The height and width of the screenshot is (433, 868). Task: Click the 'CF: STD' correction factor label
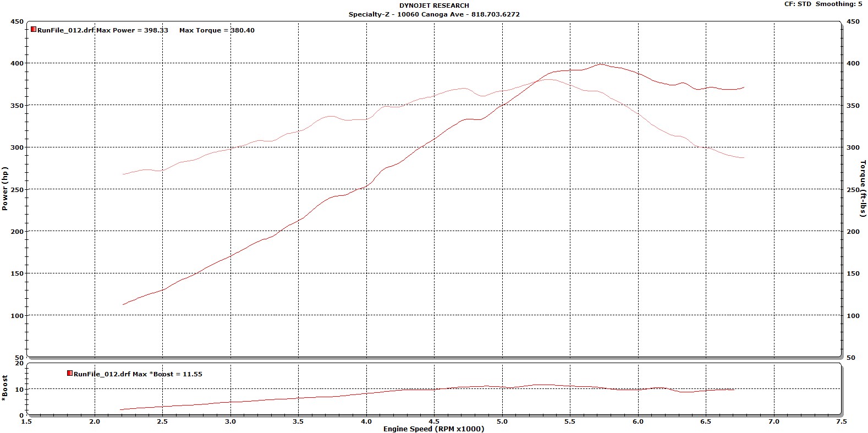pyautogui.click(x=798, y=4)
